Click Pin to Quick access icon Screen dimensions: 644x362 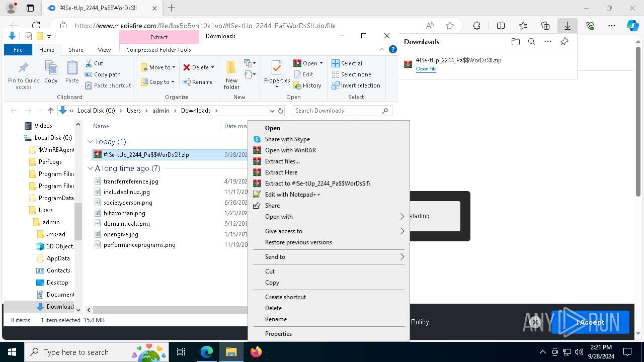[23, 75]
